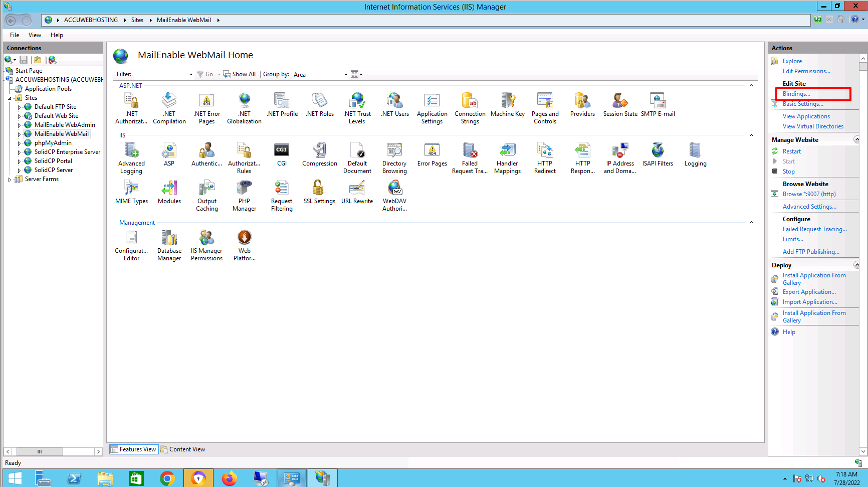The height and width of the screenshot is (487, 868).
Task: Switch to Content View tab
Action: click(183, 449)
